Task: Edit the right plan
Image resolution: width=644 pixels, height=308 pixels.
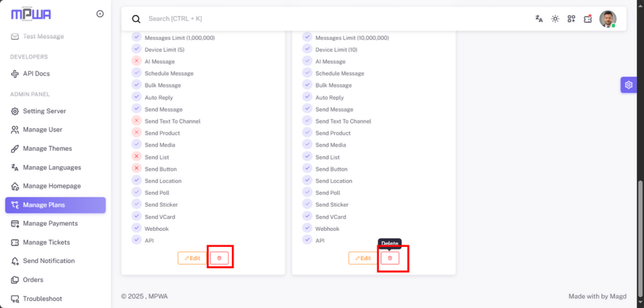Action: 363,258
